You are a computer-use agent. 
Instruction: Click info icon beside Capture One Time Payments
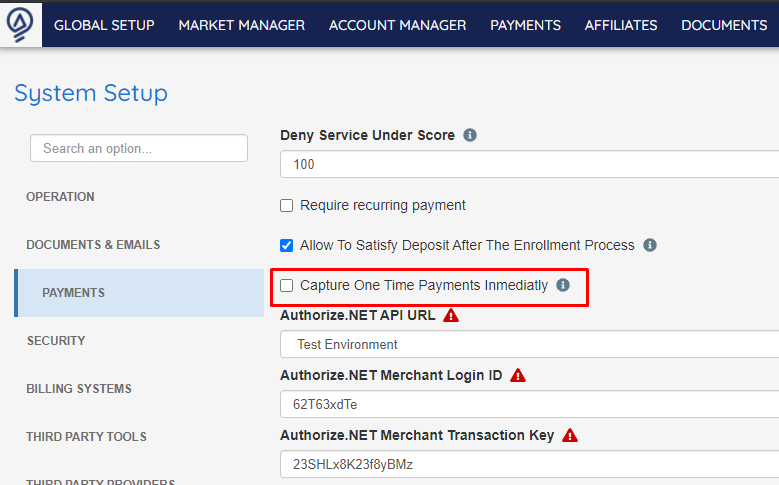pos(563,285)
